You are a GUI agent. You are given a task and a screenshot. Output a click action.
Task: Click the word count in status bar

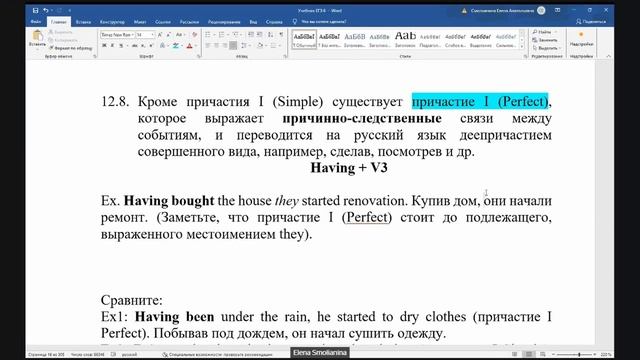87,355
